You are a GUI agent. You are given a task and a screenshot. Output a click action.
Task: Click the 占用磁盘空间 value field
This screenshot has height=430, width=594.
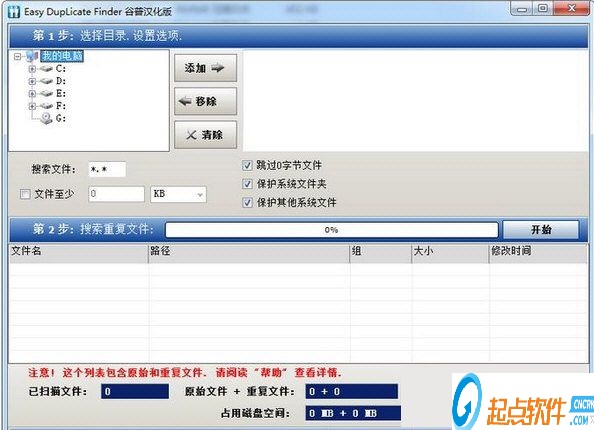coord(353,413)
